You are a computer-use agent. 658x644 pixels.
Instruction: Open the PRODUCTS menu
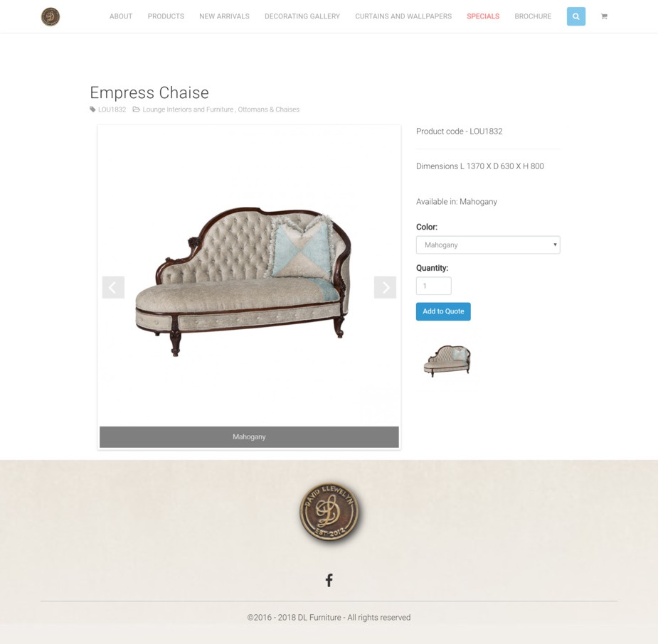[x=166, y=16]
